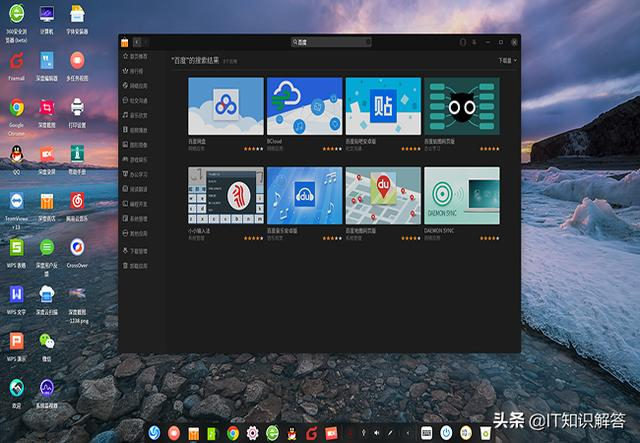The width and height of the screenshot is (640, 443).
Task: Go back with the store back arrow
Action: pyautogui.click(x=137, y=42)
